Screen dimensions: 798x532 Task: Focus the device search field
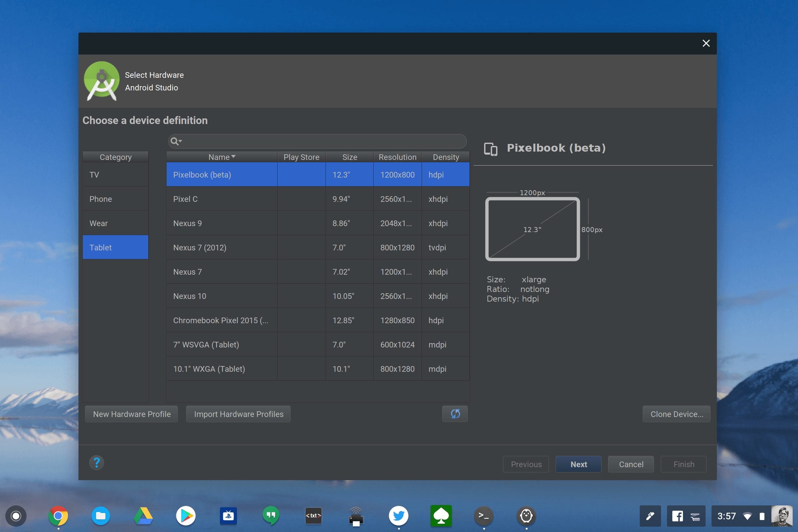point(317,141)
